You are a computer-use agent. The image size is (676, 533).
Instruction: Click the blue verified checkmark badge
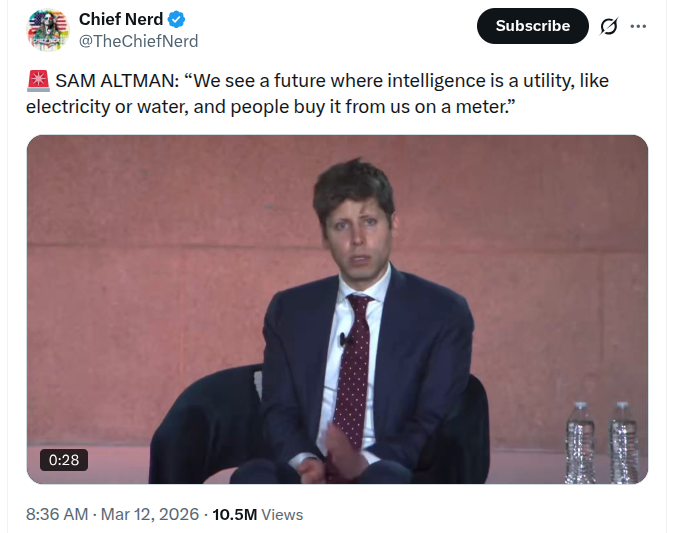[x=176, y=19]
